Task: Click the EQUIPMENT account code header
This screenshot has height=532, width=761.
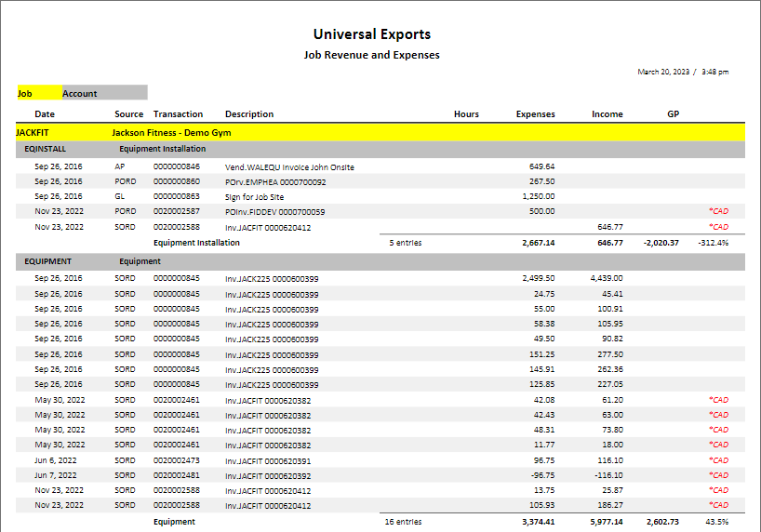Action: [x=48, y=261]
